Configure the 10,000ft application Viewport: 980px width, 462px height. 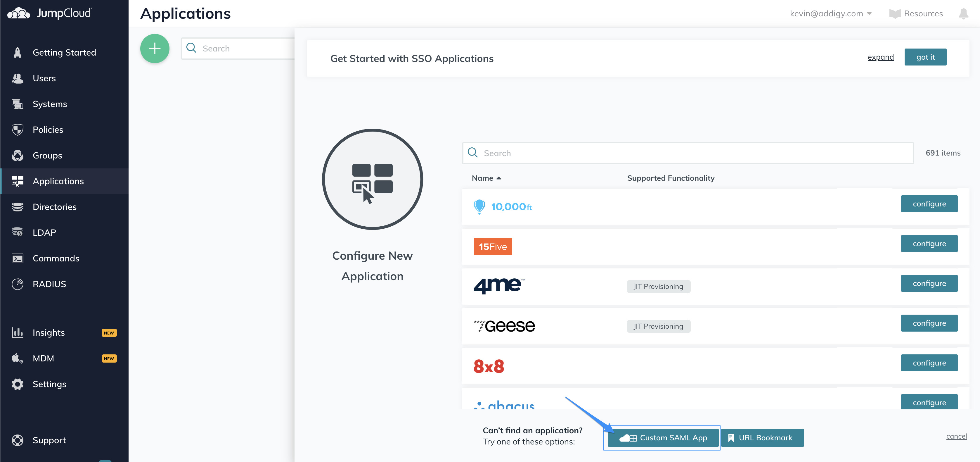point(929,204)
